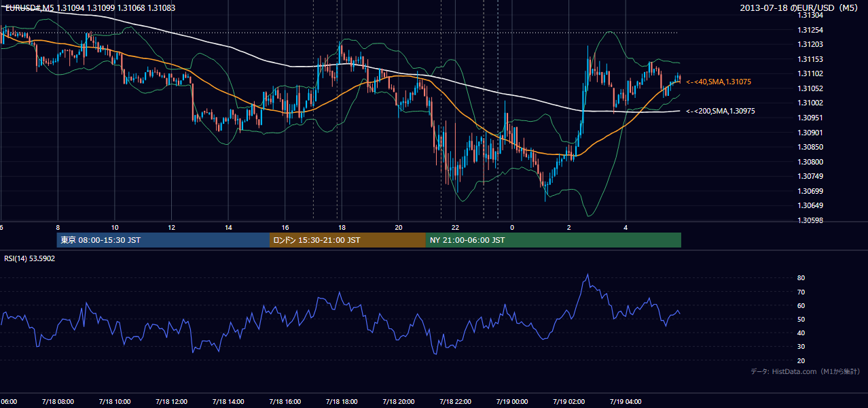868x408 pixels.
Task: Click hour marker 22 below price chart
Action: click(456, 227)
